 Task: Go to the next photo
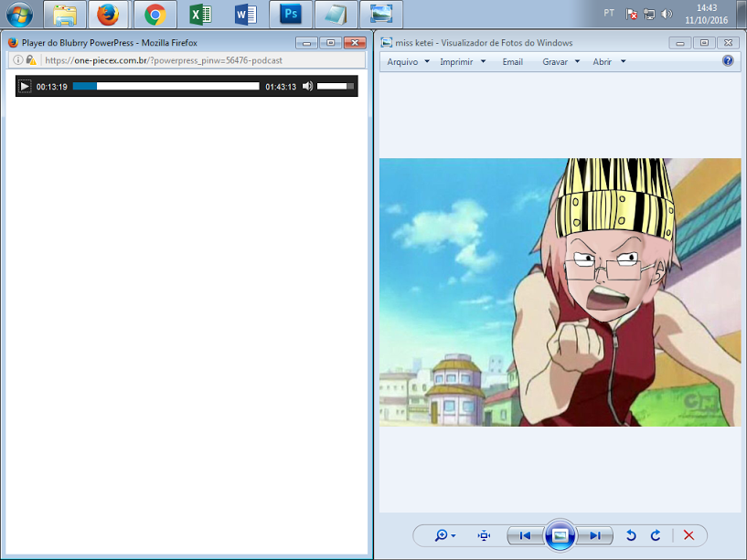pos(594,535)
